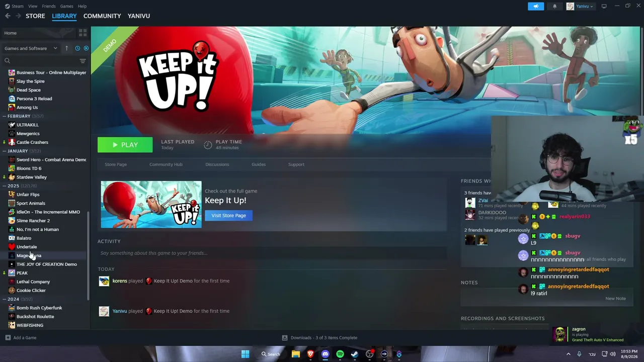The image size is (644, 362).
Task: Open the taskbar volume control
Action: 612,354
